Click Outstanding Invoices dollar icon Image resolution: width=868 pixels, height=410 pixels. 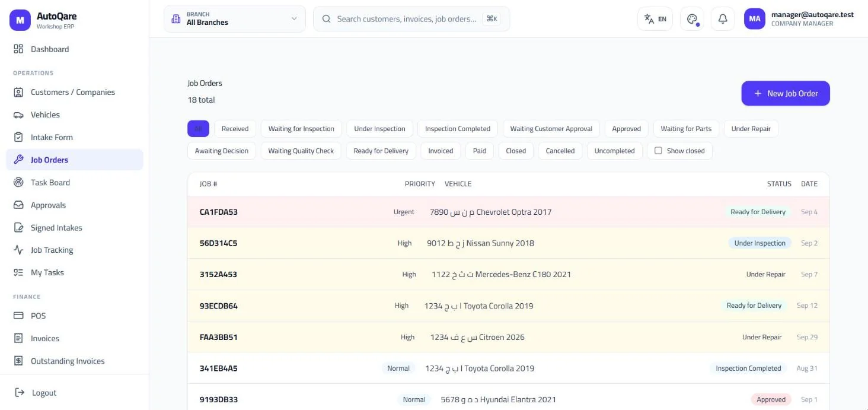(x=18, y=361)
